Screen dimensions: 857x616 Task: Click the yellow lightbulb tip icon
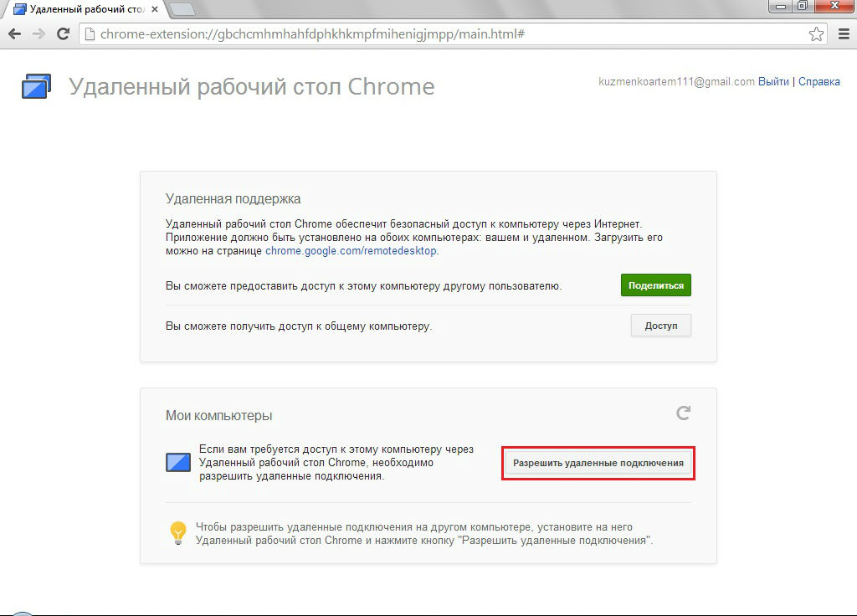[x=178, y=532]
